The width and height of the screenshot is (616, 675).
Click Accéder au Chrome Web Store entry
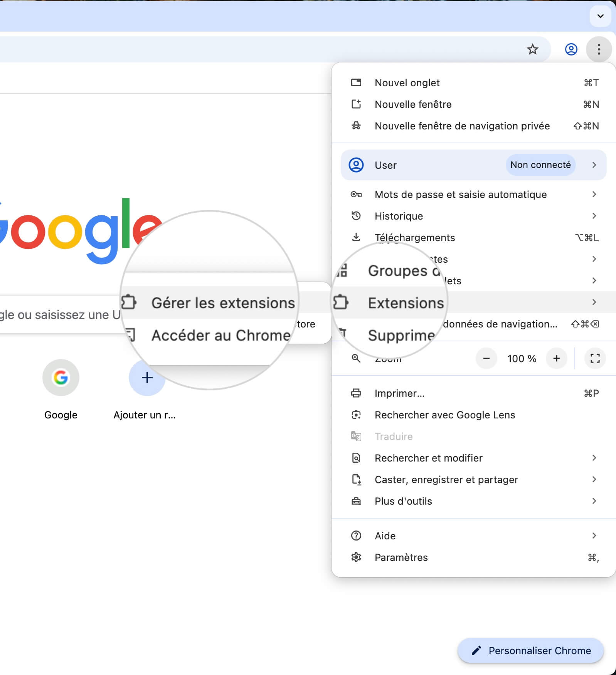pos(220,335)
